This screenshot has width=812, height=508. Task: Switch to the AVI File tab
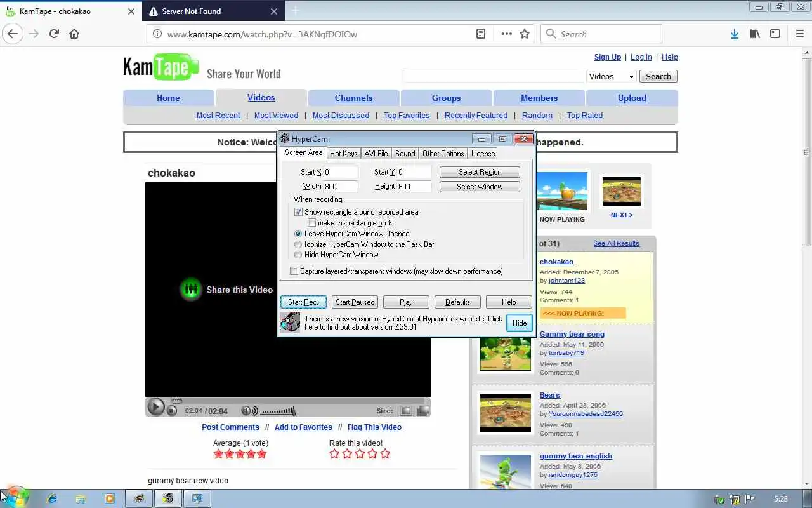pos(376,153)
